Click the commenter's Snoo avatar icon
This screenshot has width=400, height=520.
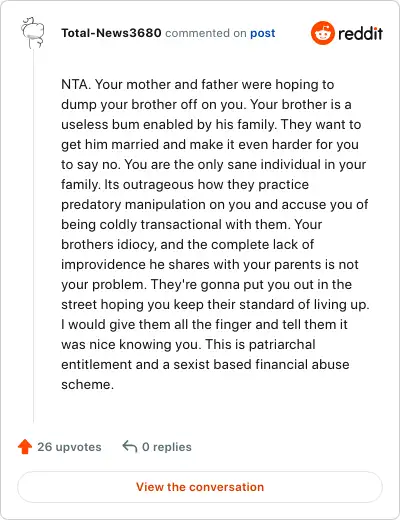point(33,33)
